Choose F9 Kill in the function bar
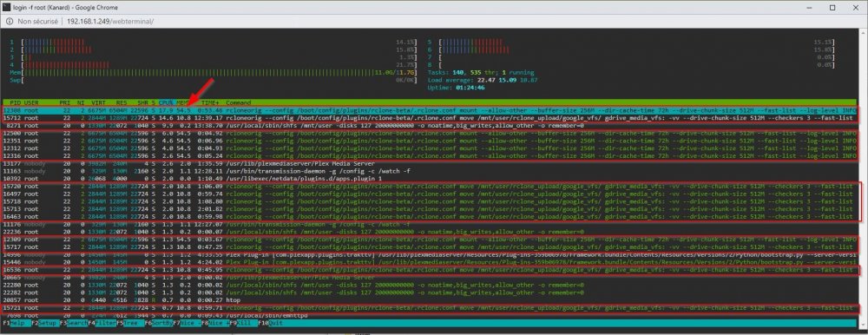 point(240,323)
